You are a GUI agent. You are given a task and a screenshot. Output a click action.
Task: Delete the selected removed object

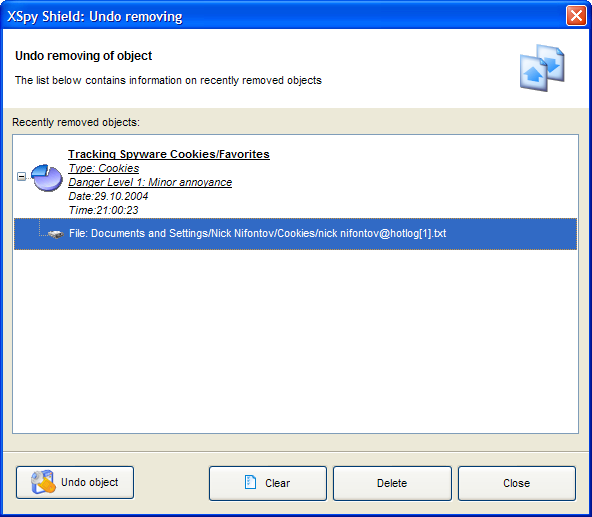pos(392,483)
